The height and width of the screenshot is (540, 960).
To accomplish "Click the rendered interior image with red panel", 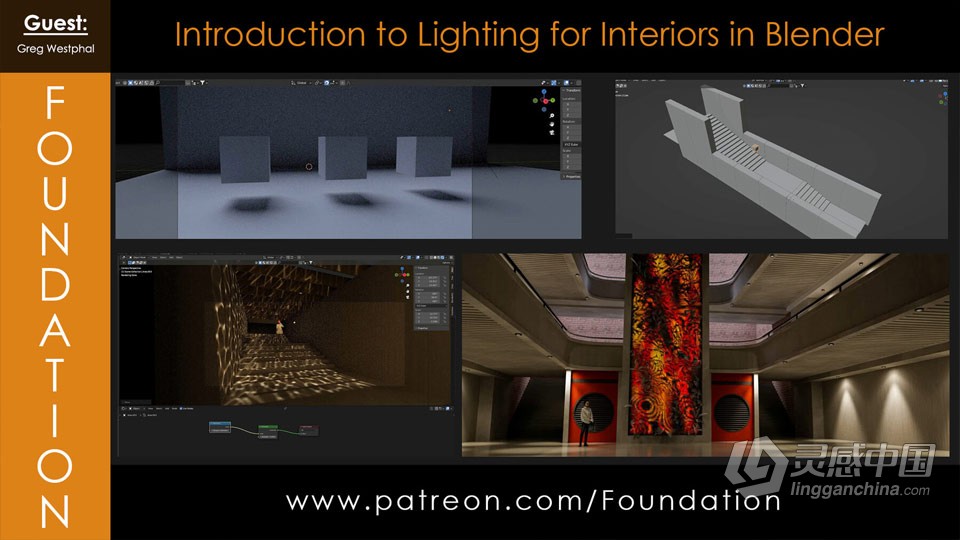I will pyautogui.click(x=705, y=355).
